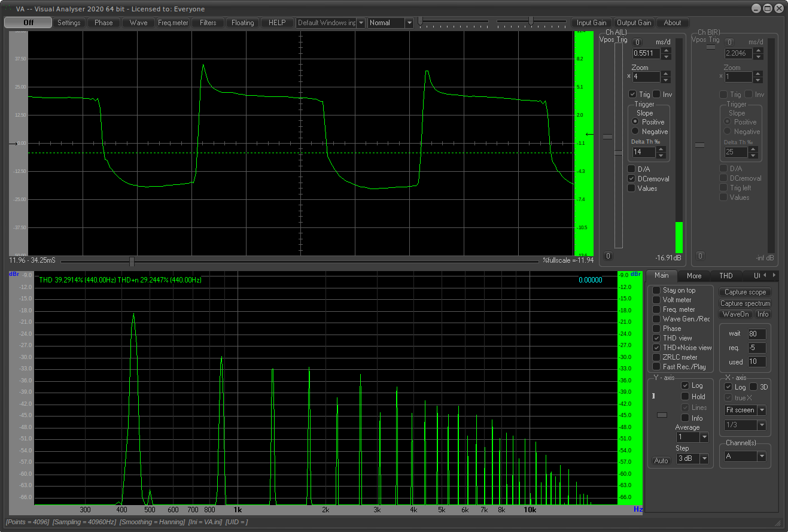The width and height of the screenshot is (788, 532).
Task: Click the Floating toolbar button
Action: (x=243, y=23)
